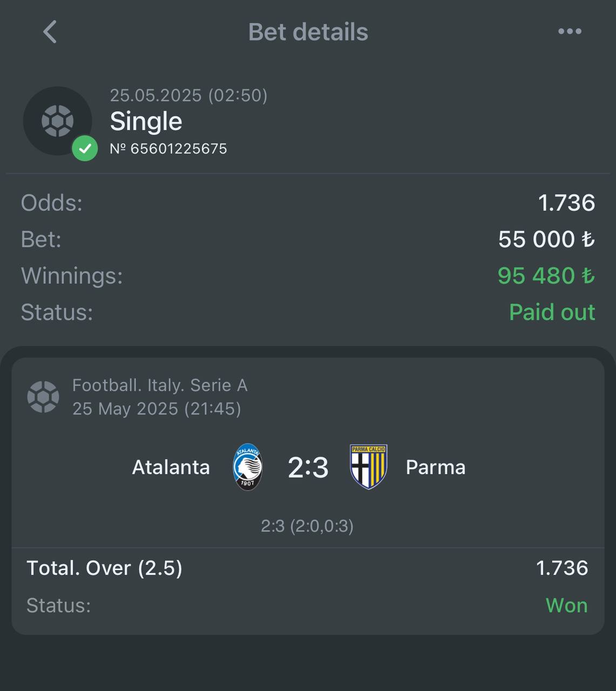This screenshot has height=691, width=616.
Task: Select the Parma team name
Action: pos(436,467)
